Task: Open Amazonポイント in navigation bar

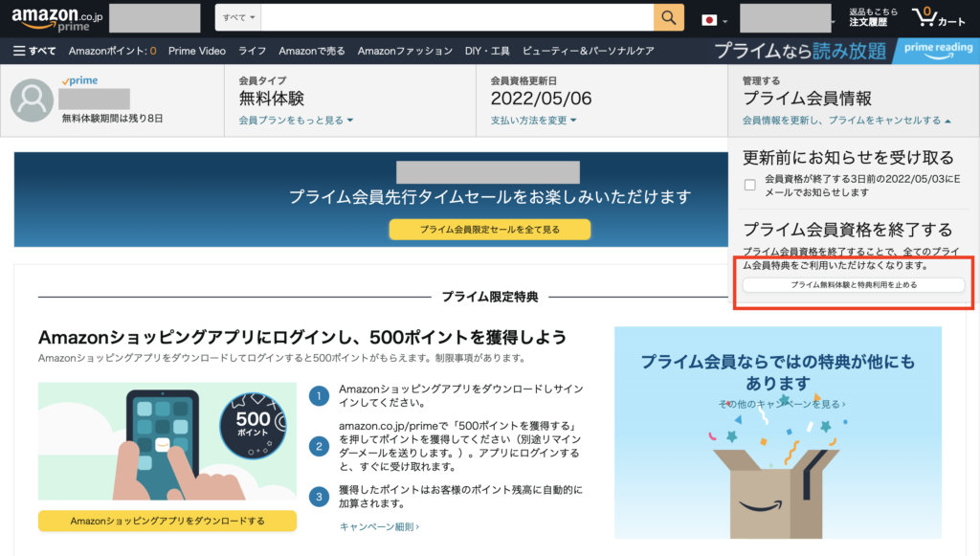Action: (113, 51)
